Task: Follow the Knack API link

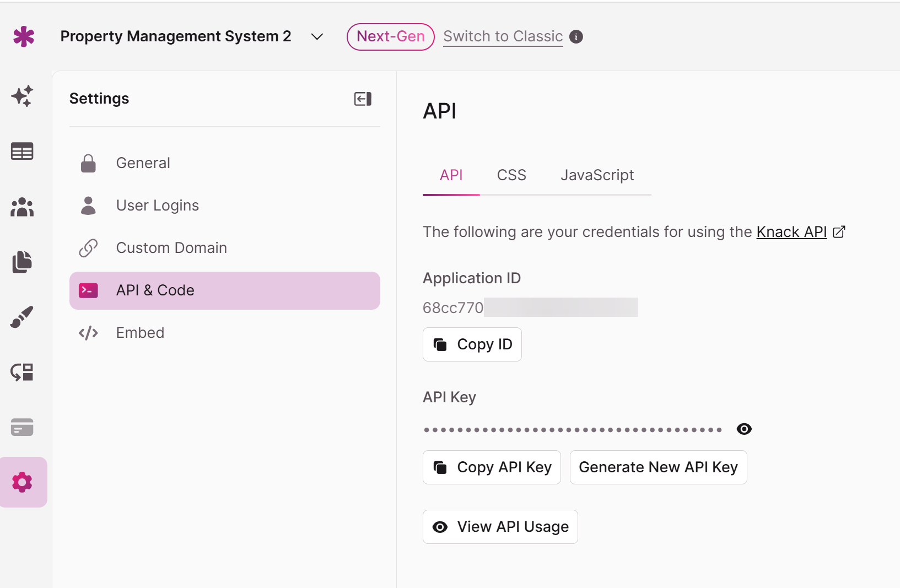Action: click(791, 232)
